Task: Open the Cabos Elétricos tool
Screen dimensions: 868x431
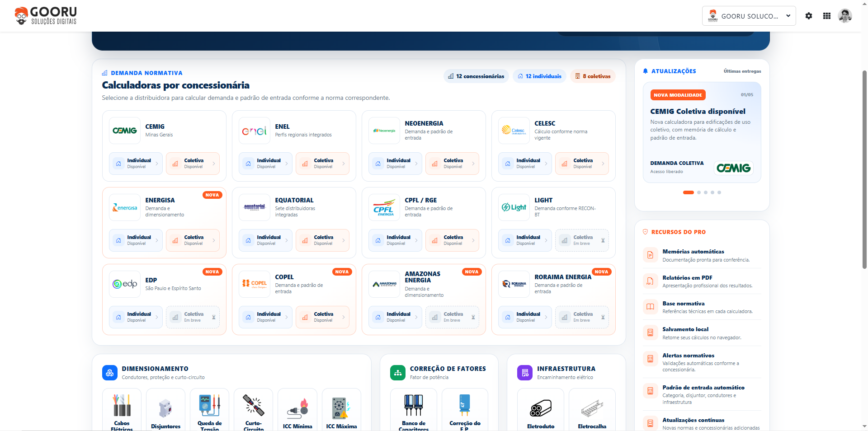Action: [122, 410]
